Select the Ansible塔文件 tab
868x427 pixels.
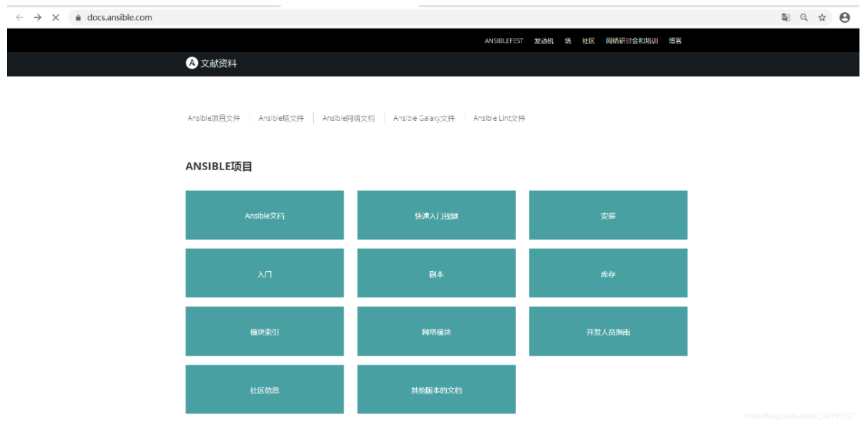pyautogui.click(x=281, y=118)
